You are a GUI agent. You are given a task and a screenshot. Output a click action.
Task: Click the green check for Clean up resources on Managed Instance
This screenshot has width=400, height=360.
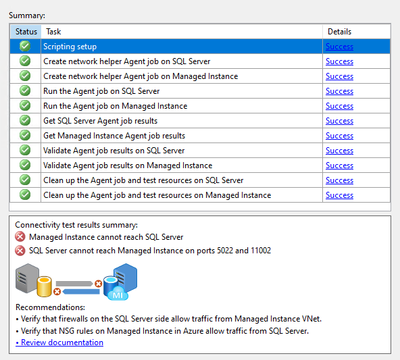tap(25, 195)
